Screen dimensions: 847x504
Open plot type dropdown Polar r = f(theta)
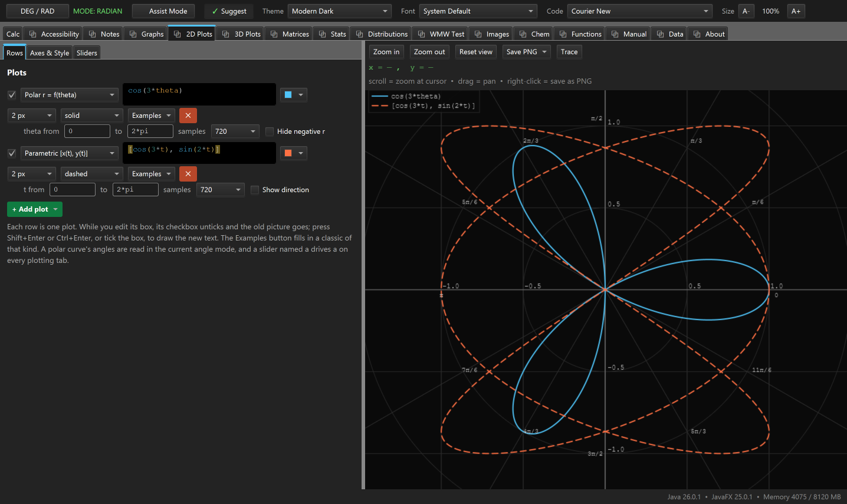pos(70,95)
